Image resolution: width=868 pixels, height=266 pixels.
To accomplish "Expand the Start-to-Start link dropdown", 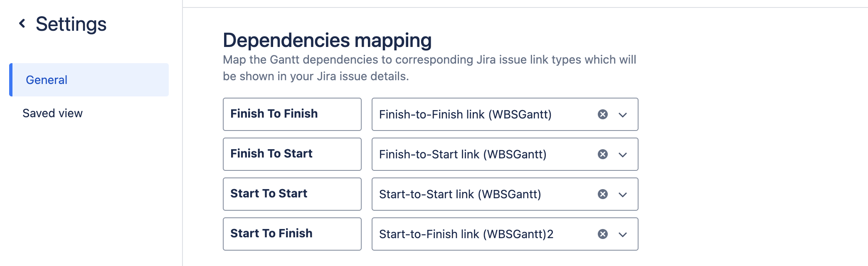I will click(x=622, y=195).
